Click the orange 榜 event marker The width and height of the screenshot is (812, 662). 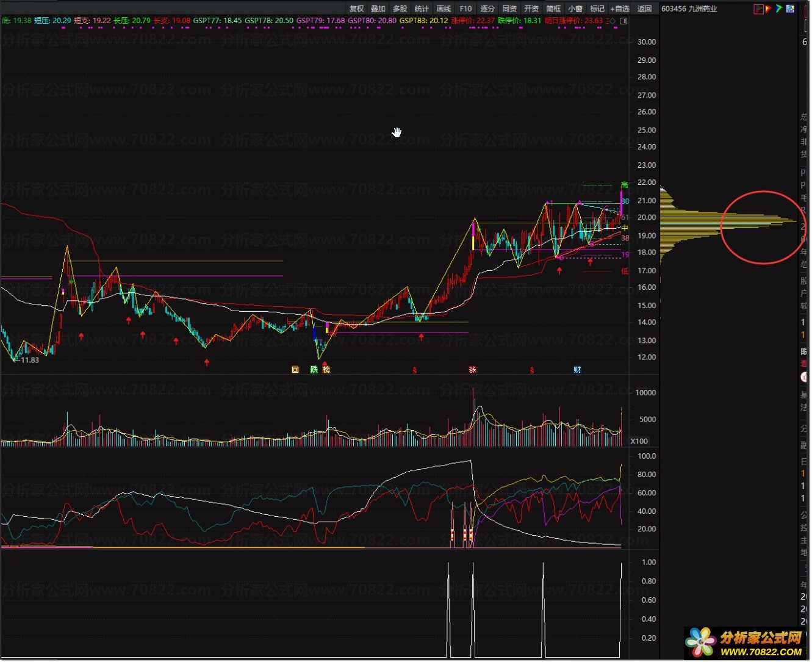(326, 370)
